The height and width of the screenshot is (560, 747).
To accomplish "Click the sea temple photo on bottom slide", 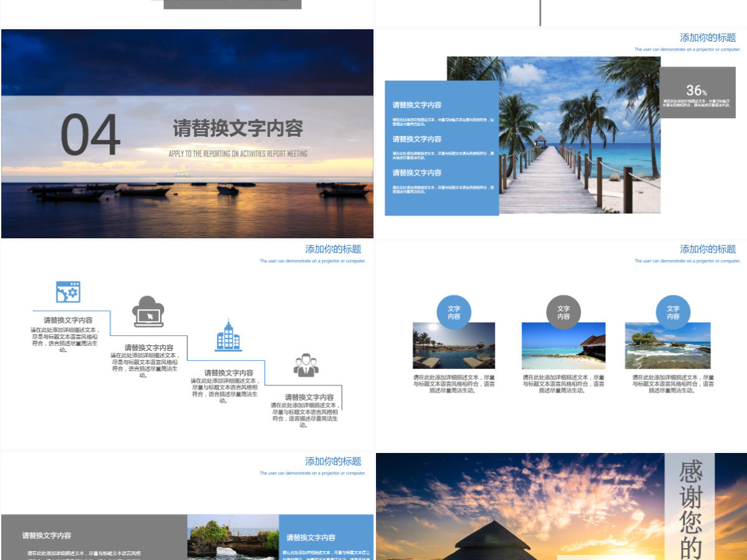I will (233, 537).
